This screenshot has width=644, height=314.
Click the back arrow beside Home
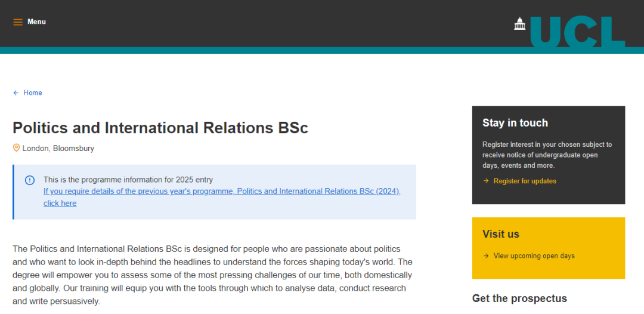(x=16, y=93)
